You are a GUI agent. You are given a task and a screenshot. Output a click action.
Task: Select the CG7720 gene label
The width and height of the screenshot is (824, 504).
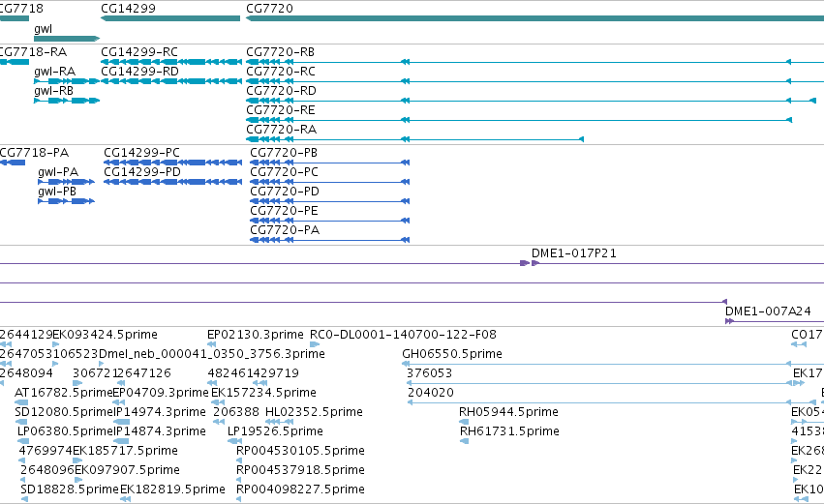pos(269,9)
